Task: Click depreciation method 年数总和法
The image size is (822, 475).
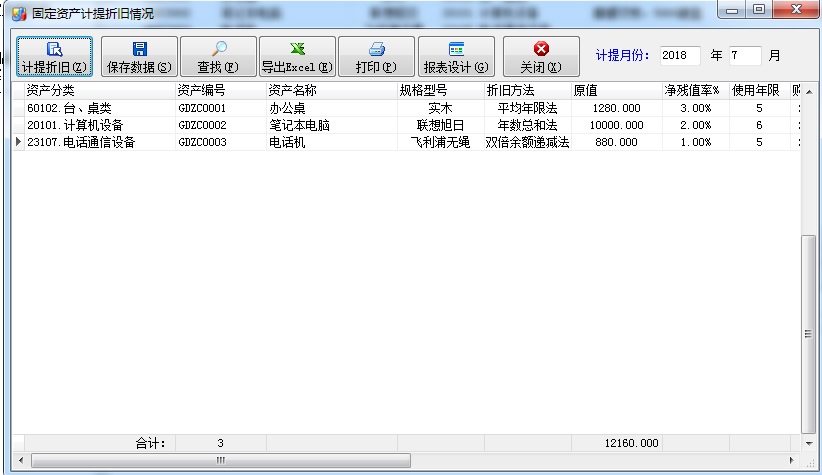Action: coord(527,125)
